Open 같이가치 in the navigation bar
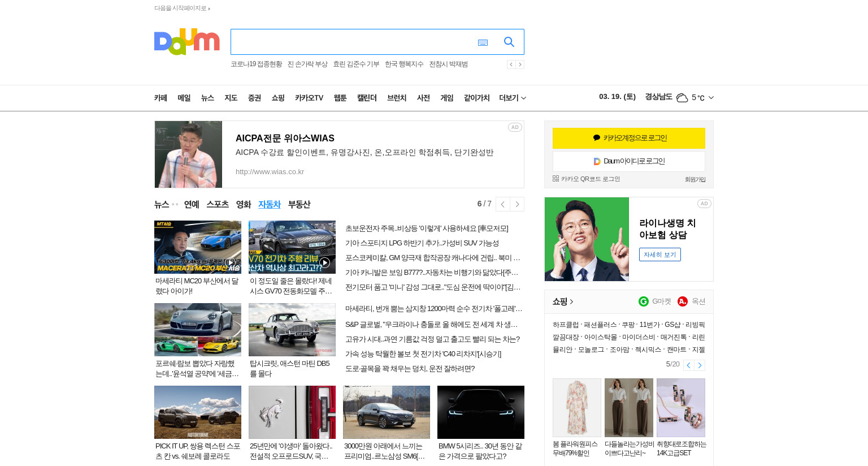868x466 pixels. click(476, 98)
